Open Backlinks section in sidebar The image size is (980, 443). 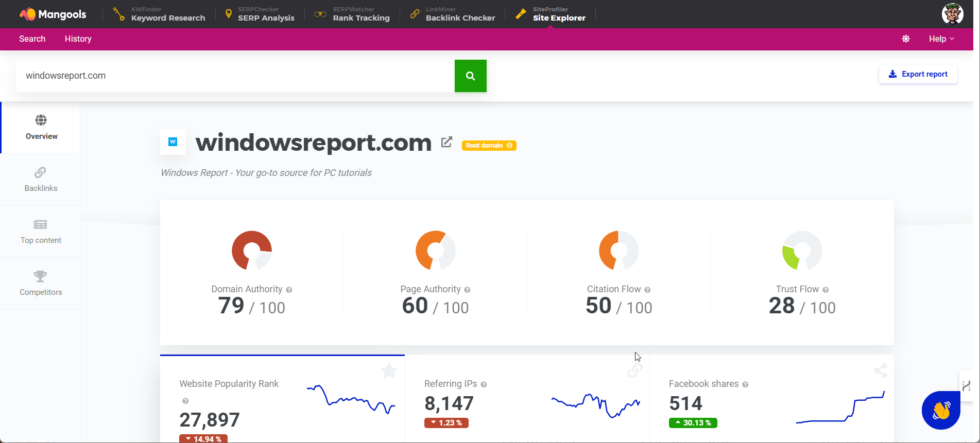pyautogui.click(x=41, y=180)
